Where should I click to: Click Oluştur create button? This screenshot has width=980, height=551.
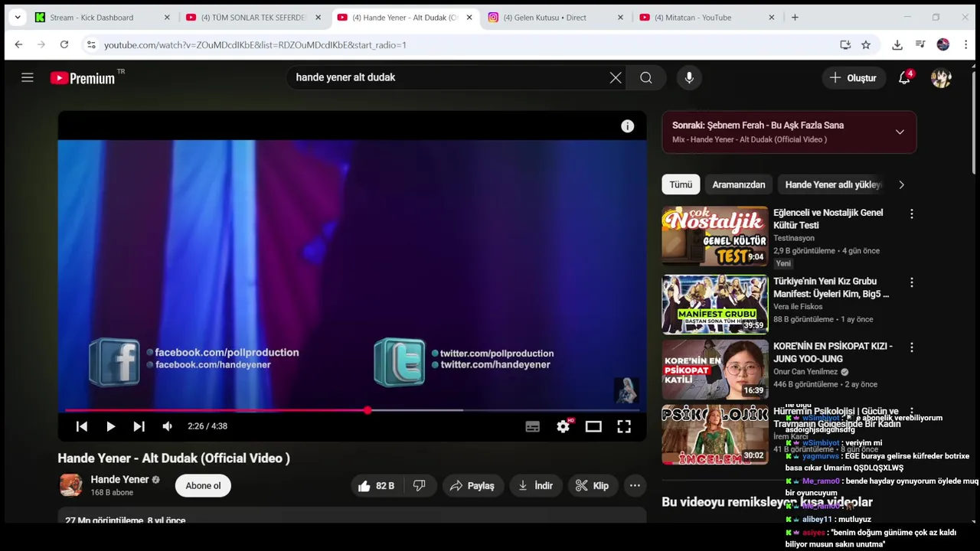click(853, 77)
